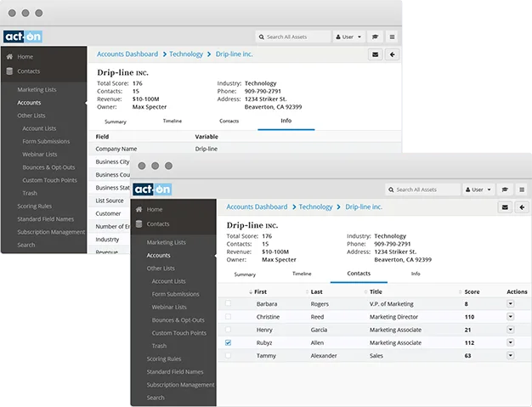This screenshot has height=407, width=532.
Task: Select the Info tab in the back window
Action: click(286, 121)
